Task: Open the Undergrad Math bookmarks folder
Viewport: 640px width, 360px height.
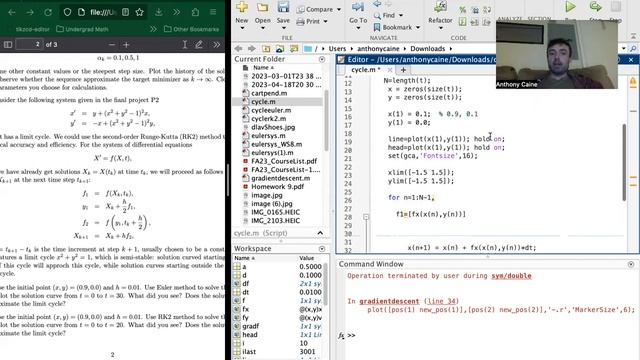Action: pos(82,29)
